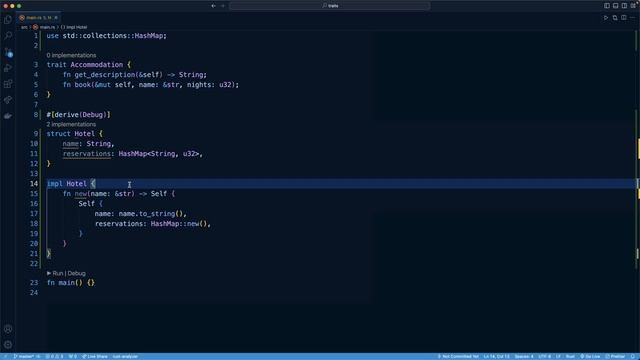The image size is (640, 360).
Task: Click 'name.to_string()' on line 17
Action: pos(151,214)
